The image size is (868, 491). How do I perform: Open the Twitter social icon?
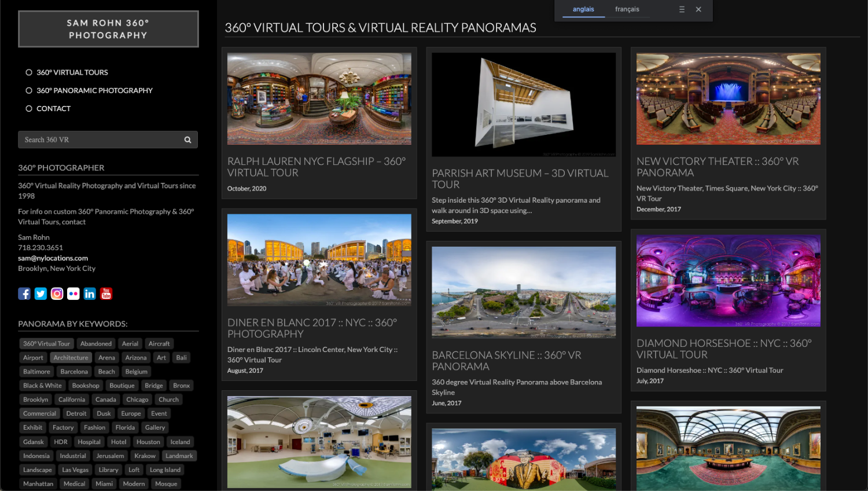(x=41, y=294)
